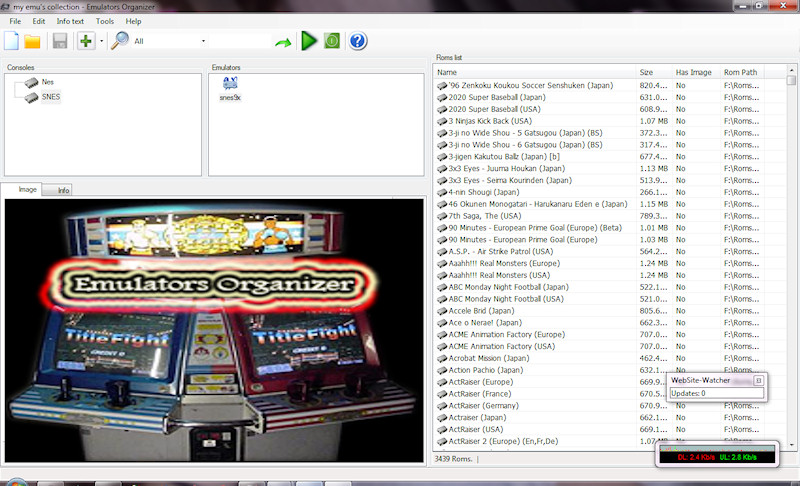The width and height of the screenshot is (800, 486).
Task: Click the search text input field
Action: 240,41
